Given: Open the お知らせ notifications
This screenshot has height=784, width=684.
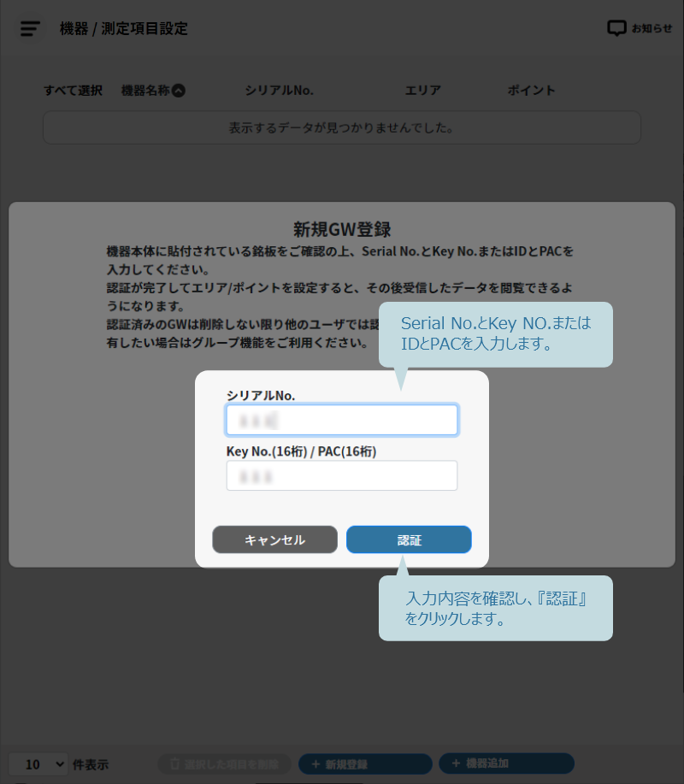Looking at the screenshot, I should click(x=640, y=28).
